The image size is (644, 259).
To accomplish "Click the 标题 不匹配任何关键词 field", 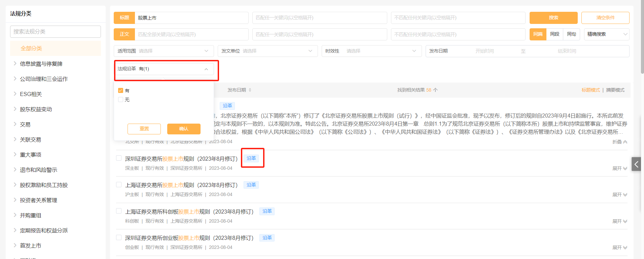I will coord(458,18).
